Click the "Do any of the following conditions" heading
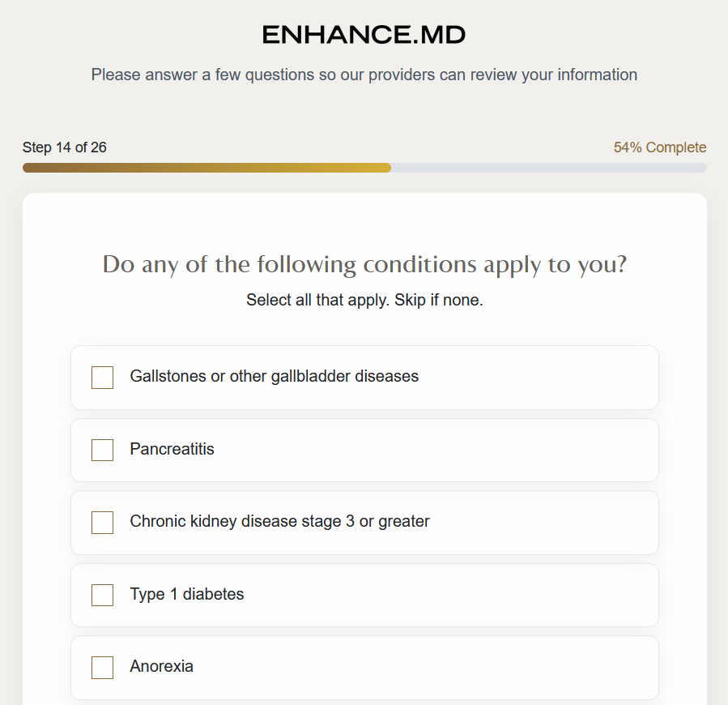The height and width of the screenshot is (705, 728). click(x=364, y=265)
